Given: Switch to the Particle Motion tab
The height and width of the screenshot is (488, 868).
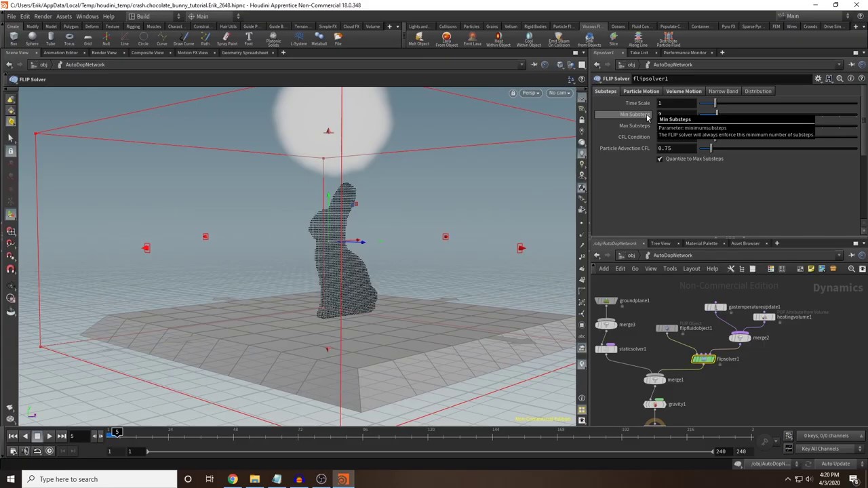Looking at the screenshot, I should [641, 91].
